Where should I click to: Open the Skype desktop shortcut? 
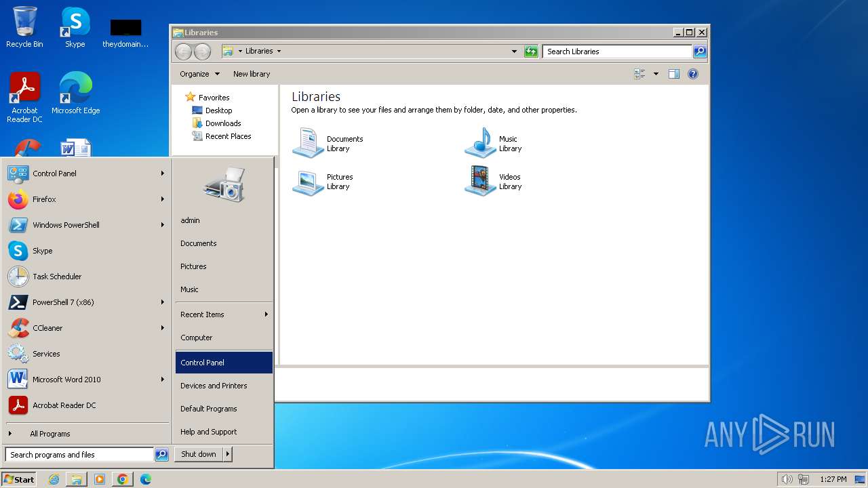[75, 27]
